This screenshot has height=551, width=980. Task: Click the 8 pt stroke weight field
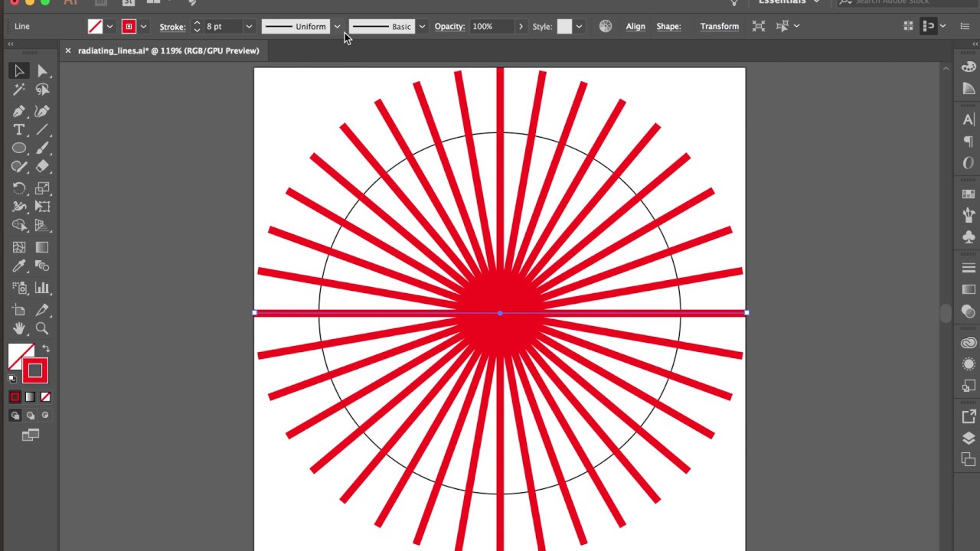[x=223, y=26]
